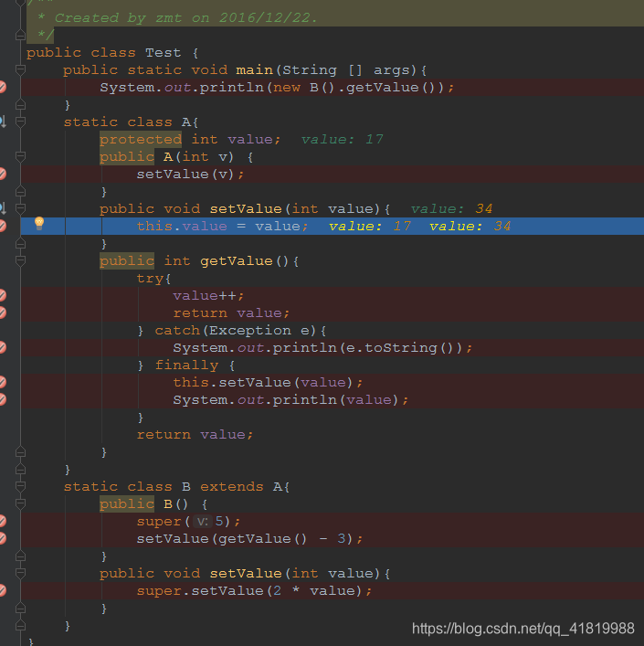Viewport: 644px width, 646px height.
Task: Toggle breakpoint on the first return value line
Action: coord(2,312)
